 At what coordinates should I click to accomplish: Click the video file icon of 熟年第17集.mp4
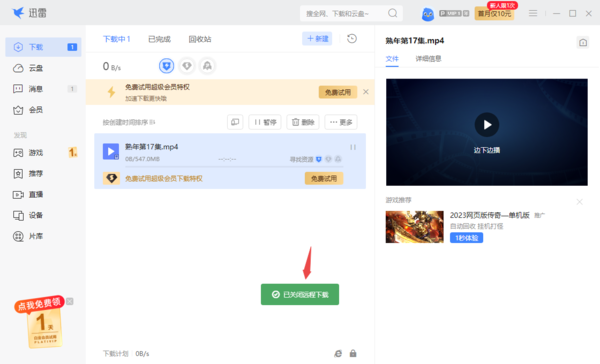[111, 151]
